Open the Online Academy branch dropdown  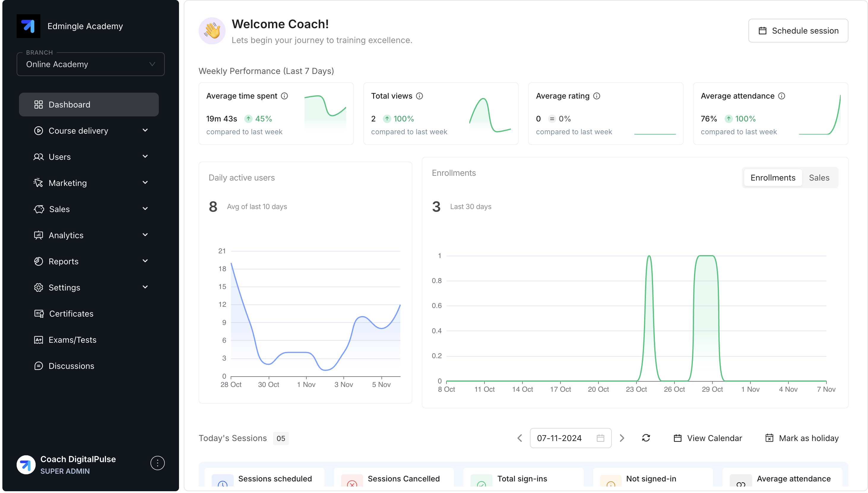pyautogui.click(x=90, y=64)
